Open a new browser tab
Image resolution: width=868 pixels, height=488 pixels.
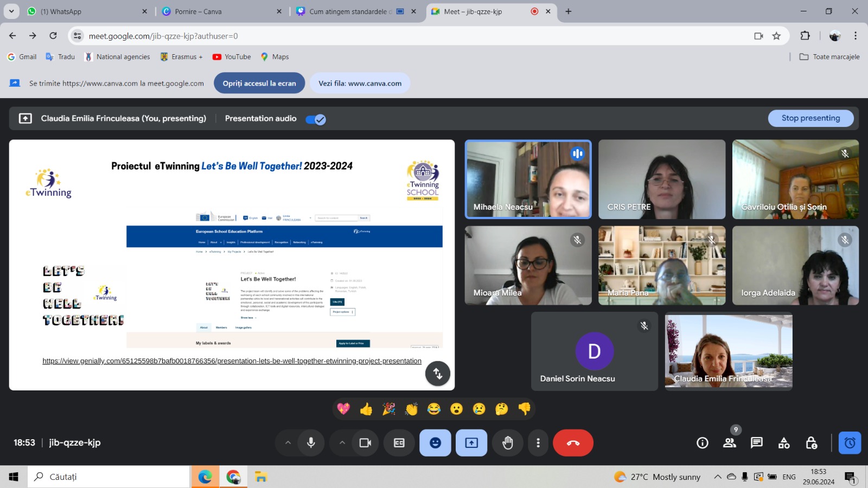568,11
